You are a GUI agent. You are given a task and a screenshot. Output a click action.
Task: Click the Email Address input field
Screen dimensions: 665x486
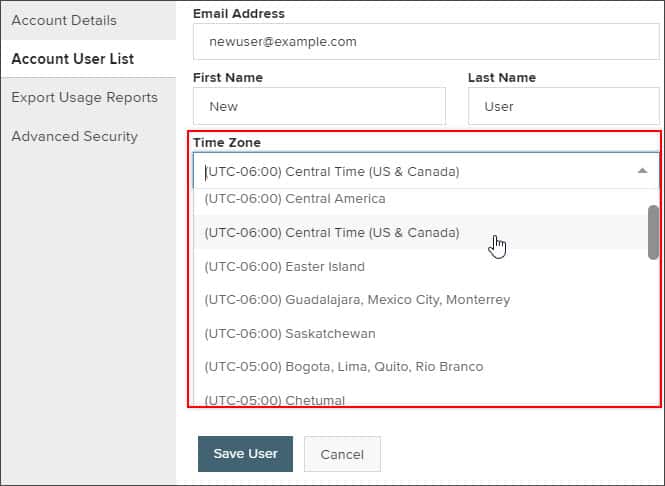pos(426,42)
